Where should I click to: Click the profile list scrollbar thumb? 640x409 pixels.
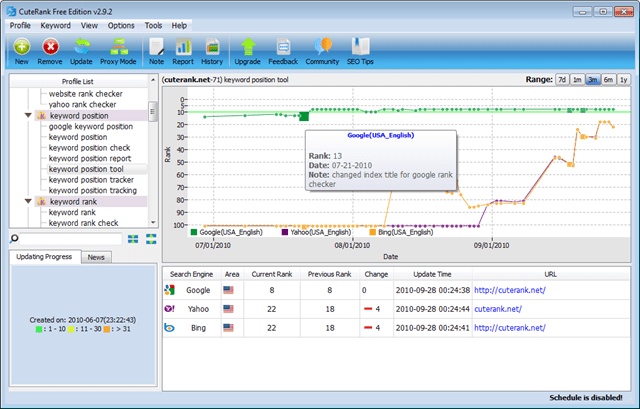click(153, 112)
